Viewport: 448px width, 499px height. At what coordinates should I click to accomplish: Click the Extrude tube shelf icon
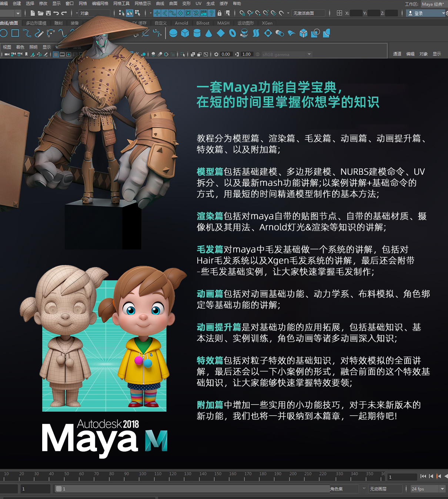[280, 33]
